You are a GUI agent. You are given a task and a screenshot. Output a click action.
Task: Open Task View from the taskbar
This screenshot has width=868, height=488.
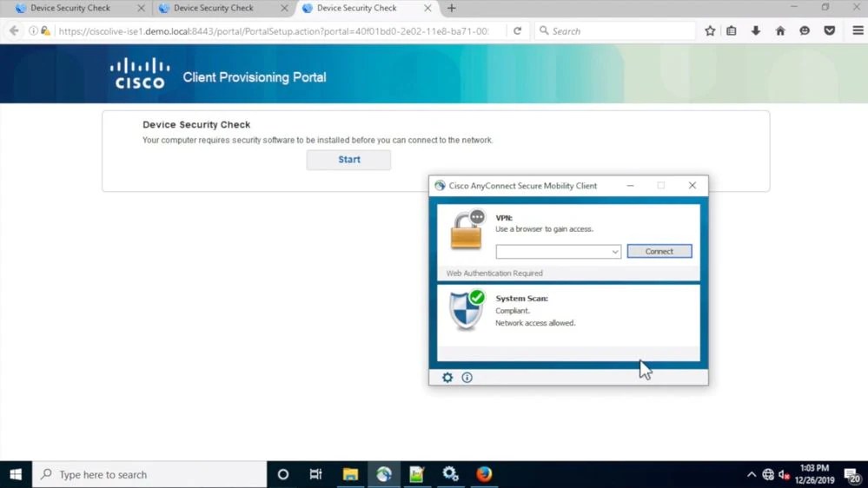(315, 474)
